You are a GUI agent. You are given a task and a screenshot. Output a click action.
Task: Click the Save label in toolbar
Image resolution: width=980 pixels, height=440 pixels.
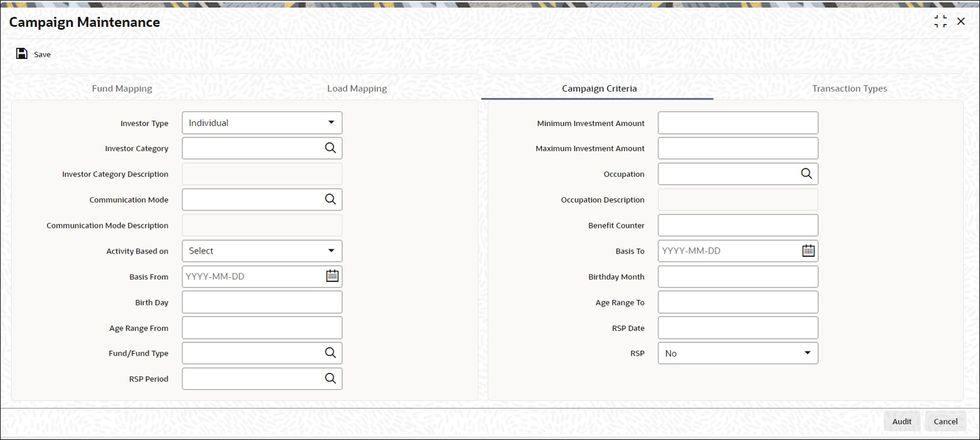pyautogui.click(x=43, y=54)
